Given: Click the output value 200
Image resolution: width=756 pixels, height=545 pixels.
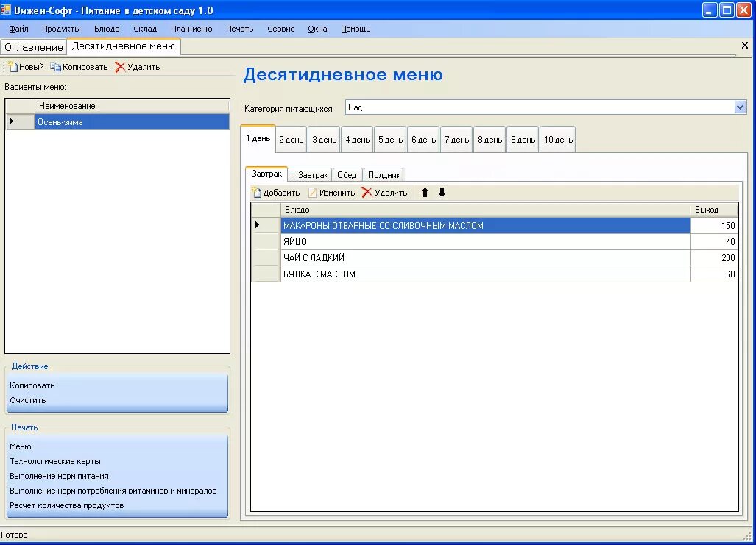Looking at the screenshot, I should coord(714,258).
